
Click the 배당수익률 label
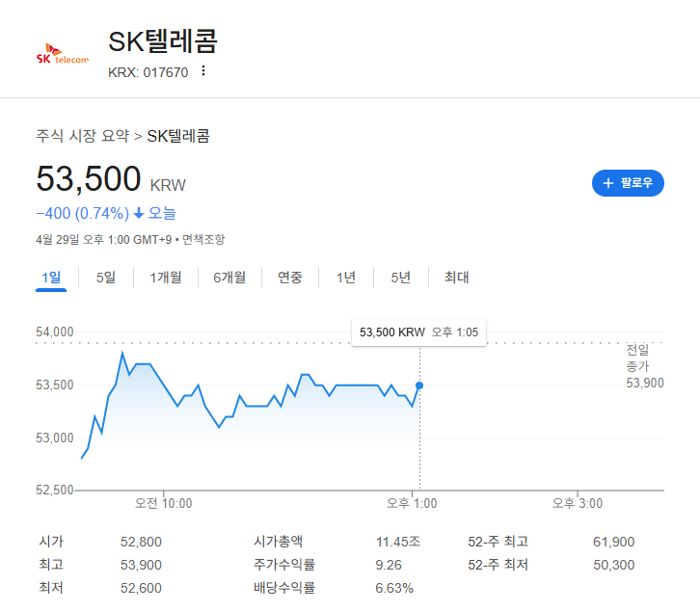pos(284,588)
